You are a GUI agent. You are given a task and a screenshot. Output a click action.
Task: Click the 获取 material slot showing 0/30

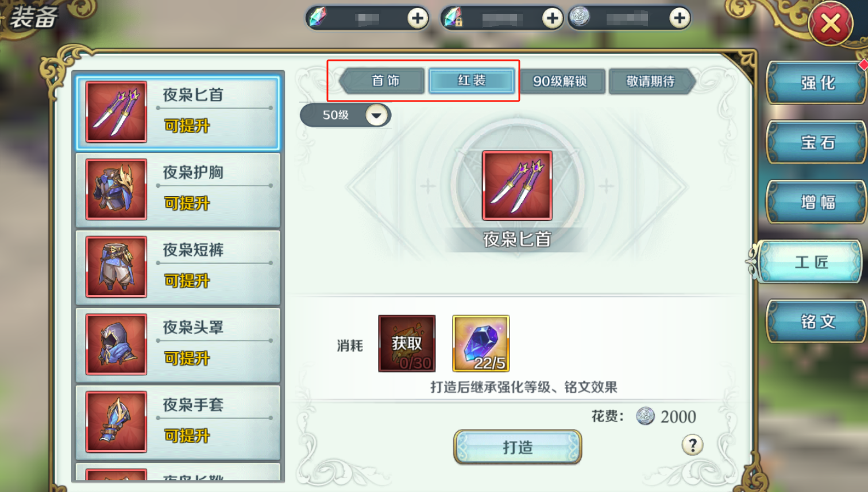click(407, 343)
